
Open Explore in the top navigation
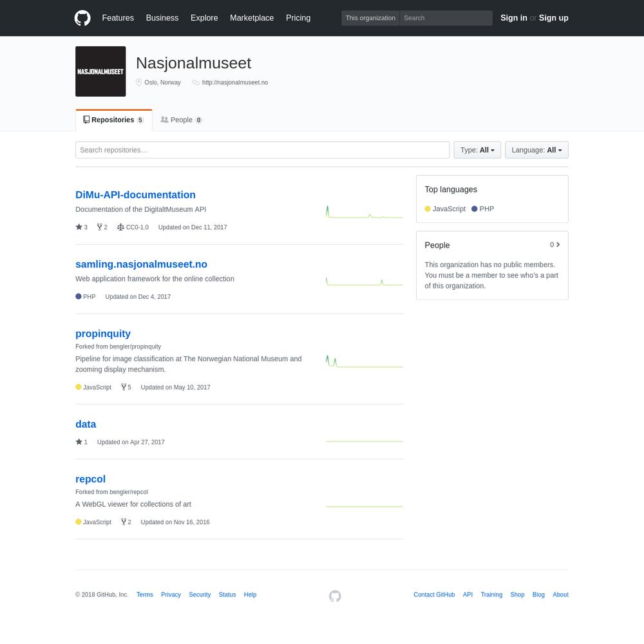point(204,18)
